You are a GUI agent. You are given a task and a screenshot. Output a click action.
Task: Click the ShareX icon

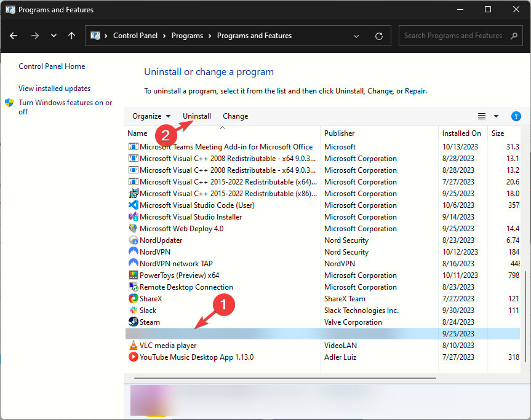coord(134,298)
